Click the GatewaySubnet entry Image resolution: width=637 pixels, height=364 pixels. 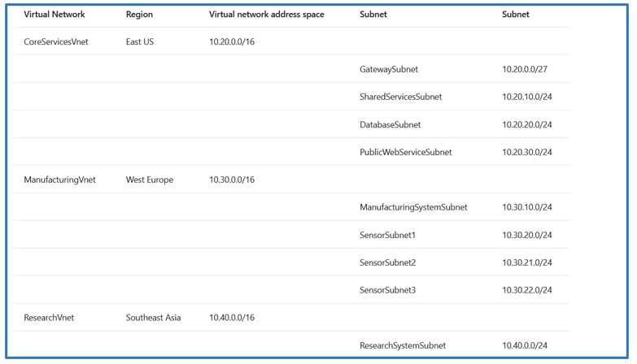389,70
